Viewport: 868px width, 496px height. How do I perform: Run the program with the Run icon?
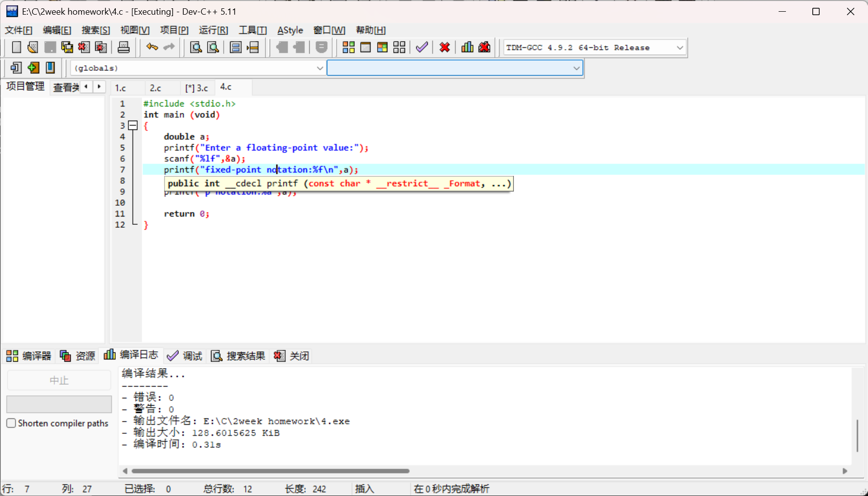point(365,47)
